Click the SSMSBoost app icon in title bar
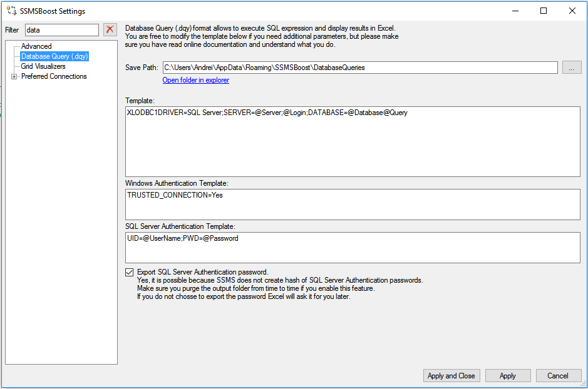The height and width of the screenshot is (389, 588). [12, 11]
